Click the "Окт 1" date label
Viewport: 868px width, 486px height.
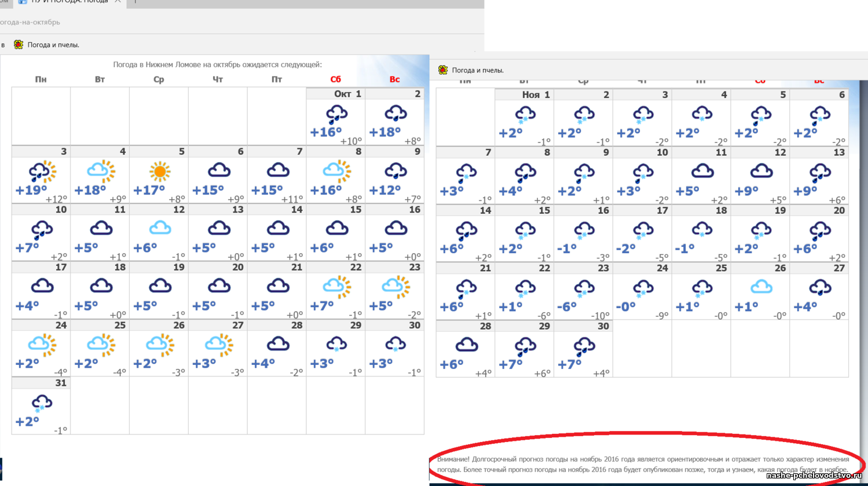pos(347,94)
